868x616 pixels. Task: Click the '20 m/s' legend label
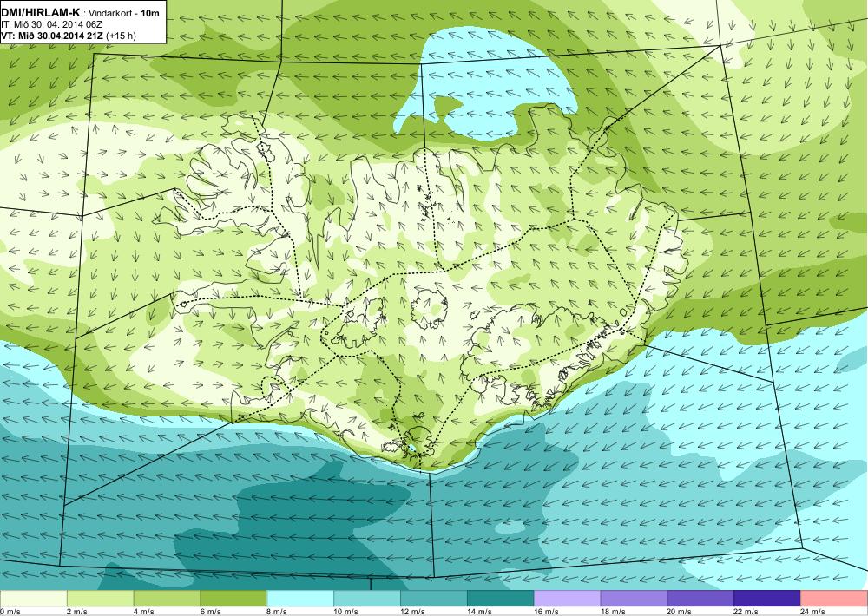point(680,612)
